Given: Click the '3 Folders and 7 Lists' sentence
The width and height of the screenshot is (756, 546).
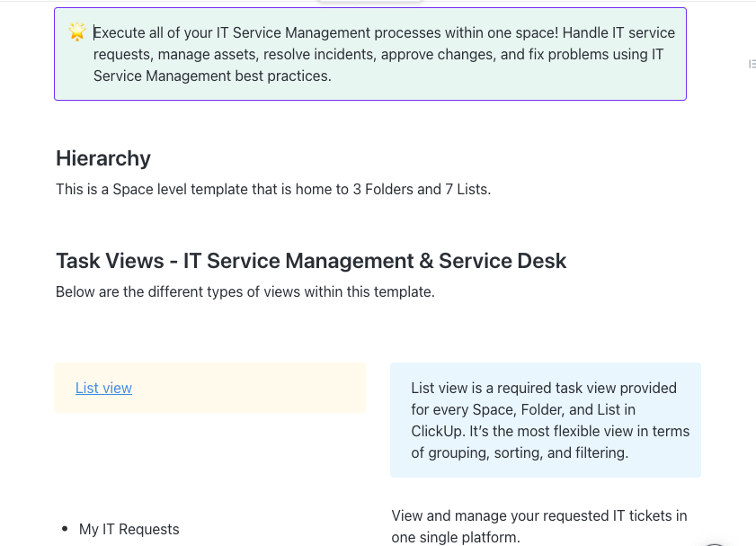Looking at the screenshot, I should point(273,189).
